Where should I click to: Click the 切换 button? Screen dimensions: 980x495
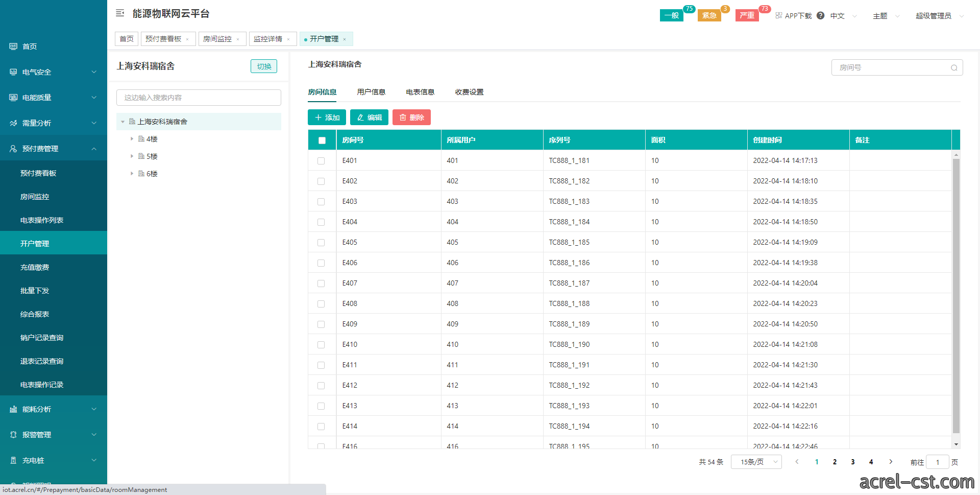[x=264, y=66]
